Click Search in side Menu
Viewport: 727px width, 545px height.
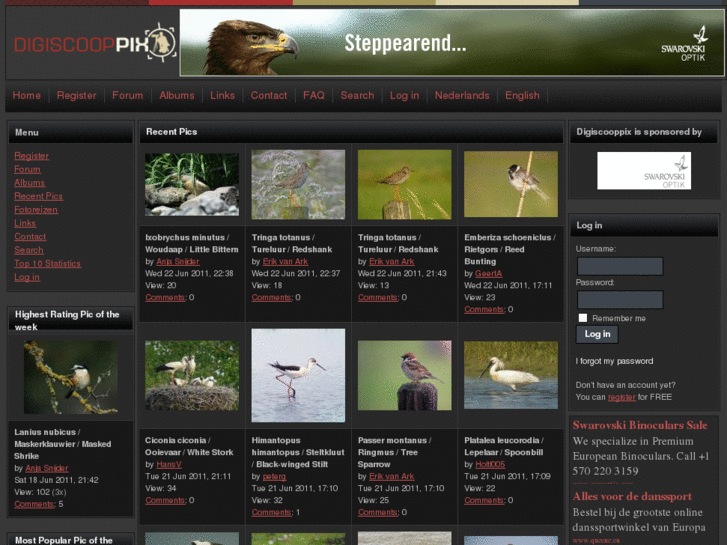click(29, 250)
